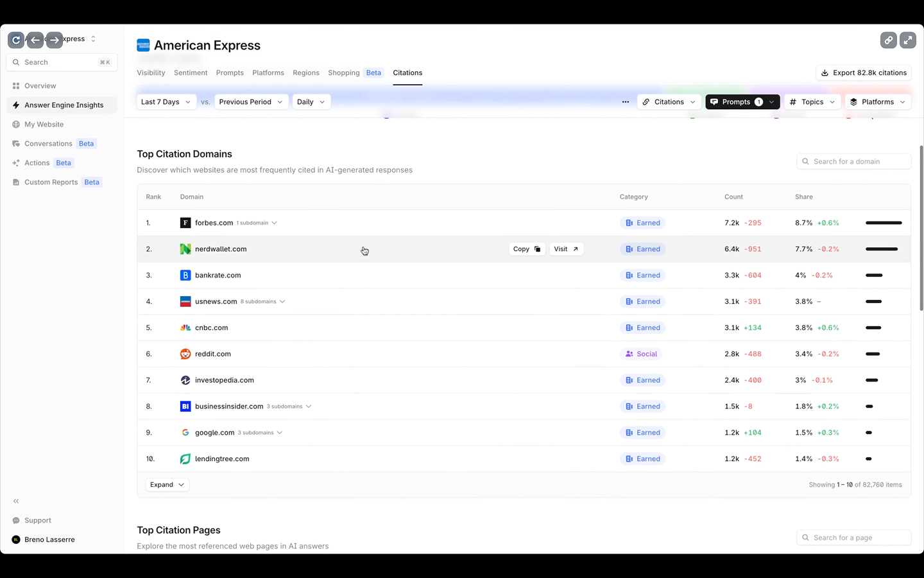Open Actions in the sidebar
The width and height of the screenshot is (924, 578).
point(62,162)
